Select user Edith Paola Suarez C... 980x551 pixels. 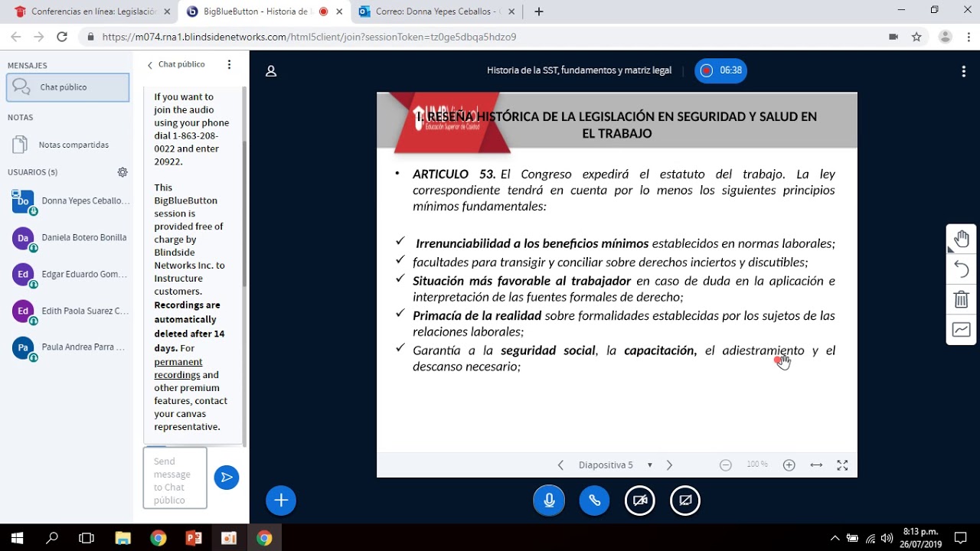(x=70, y=311)
